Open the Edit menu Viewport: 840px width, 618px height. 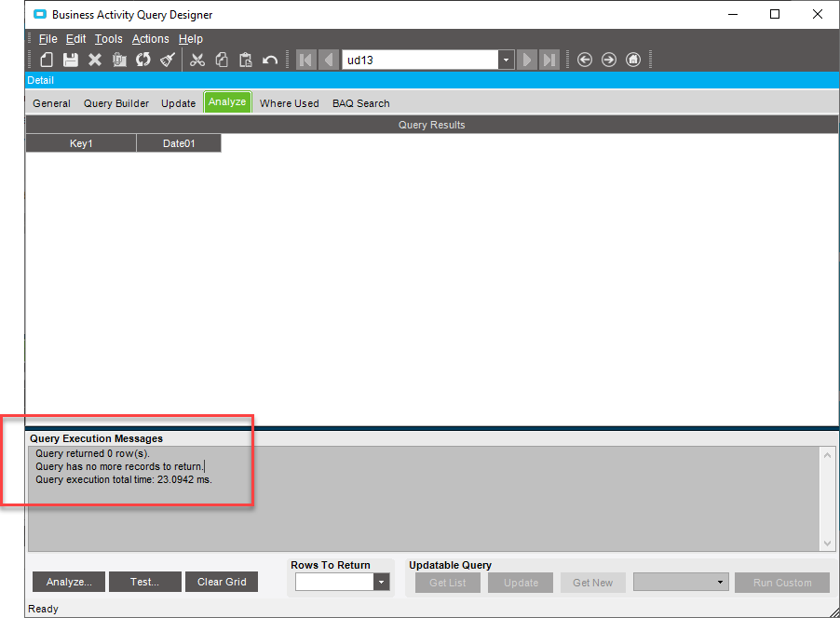coord(75,38)
